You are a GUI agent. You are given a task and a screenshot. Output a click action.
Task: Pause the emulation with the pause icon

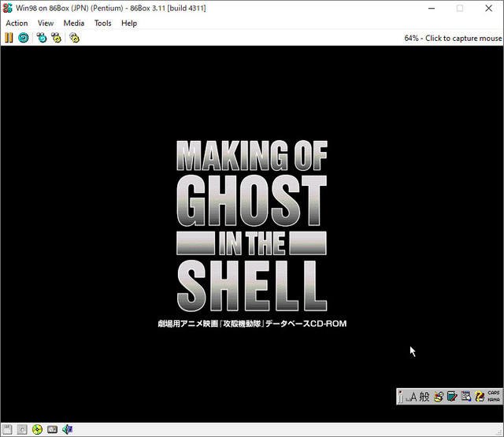point(9,38)
